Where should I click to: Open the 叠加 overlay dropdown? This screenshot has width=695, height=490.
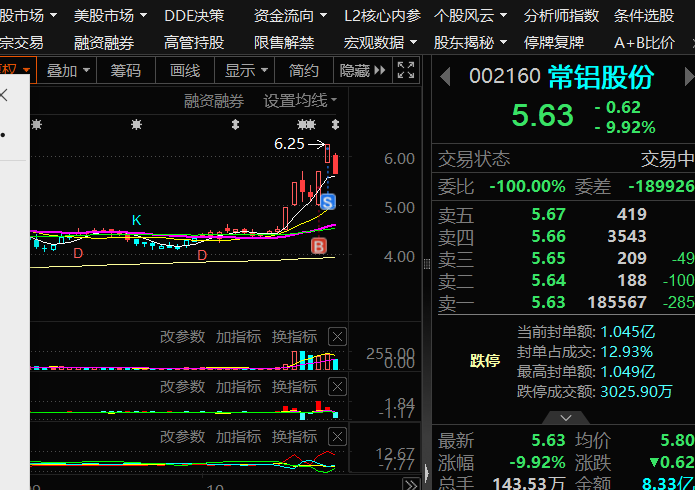pyautogui.click(x=67, y=71)
